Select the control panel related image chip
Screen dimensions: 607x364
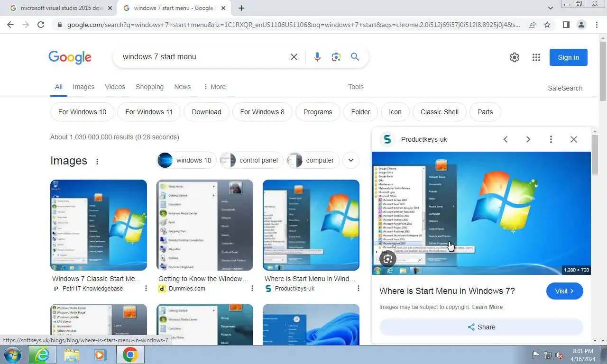[251, 160]
